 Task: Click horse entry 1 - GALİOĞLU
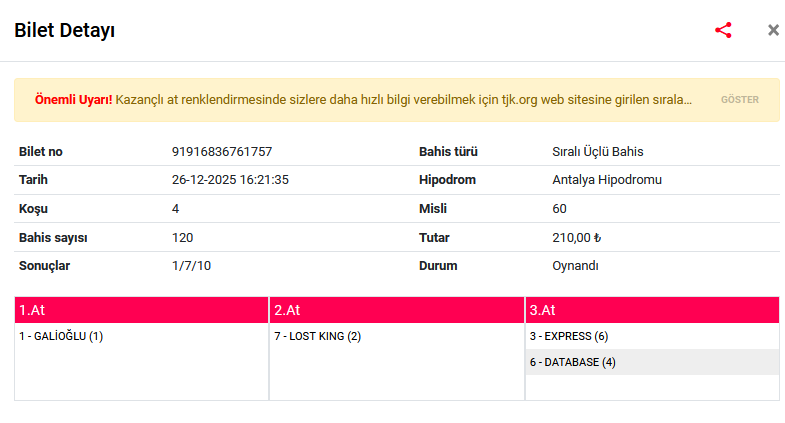tap(61, 336)
